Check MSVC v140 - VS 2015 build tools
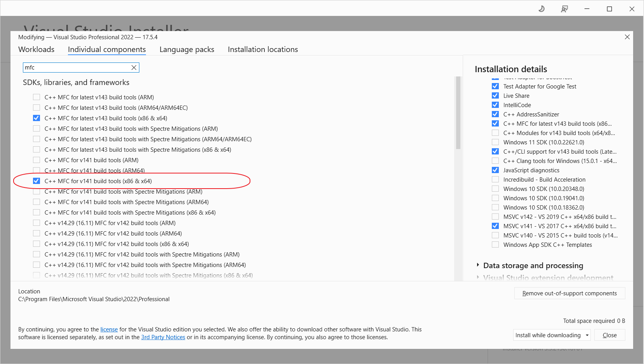 coord(495,235)
